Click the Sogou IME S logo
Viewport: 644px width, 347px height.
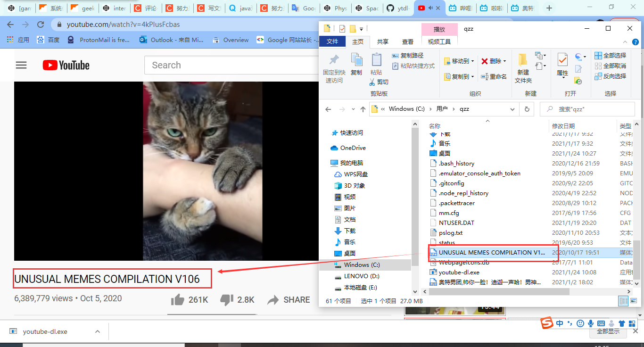[x=547, y=323]
